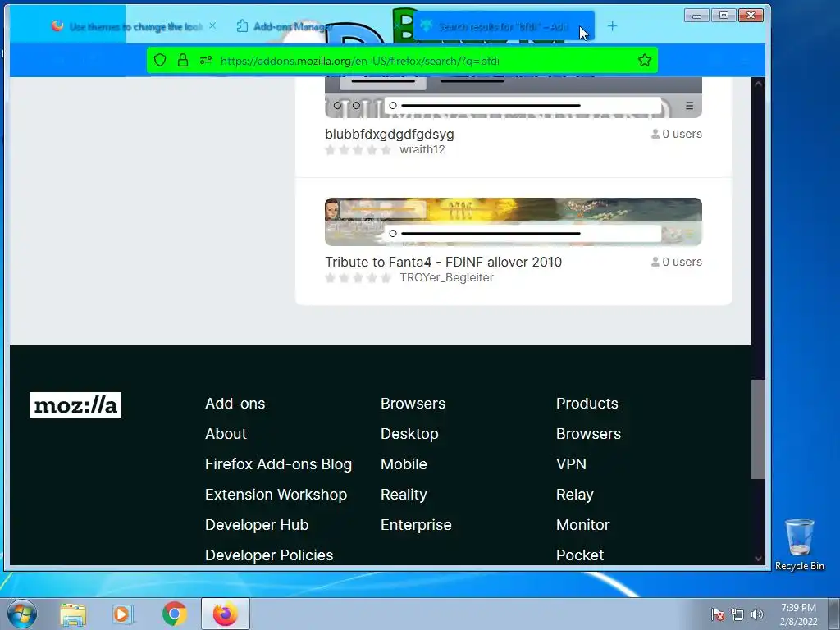The width and height of the screenshot is (840, 630).
Task: Open the Enterprise browser link
Action: pos(416,525)
